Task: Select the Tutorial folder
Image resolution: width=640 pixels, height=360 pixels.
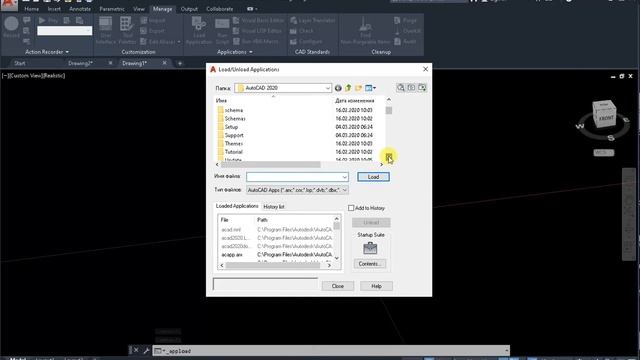Action: [233, 152]
